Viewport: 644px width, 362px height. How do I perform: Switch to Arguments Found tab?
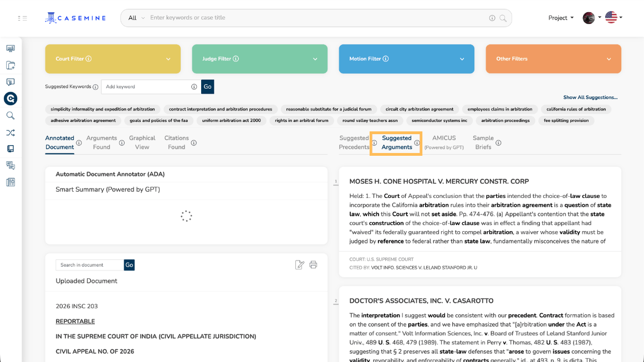tap(101, 142)
